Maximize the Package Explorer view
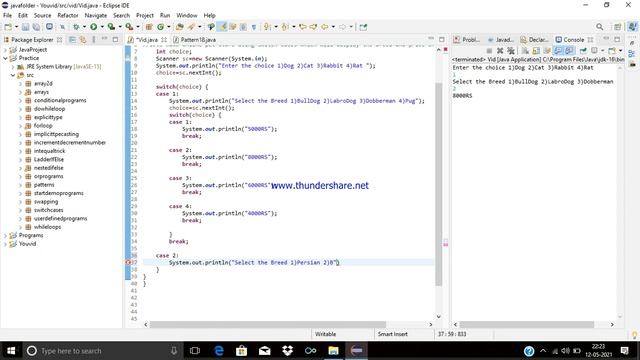Screen dimensions: 640x360 pyautogui.click(x=116, y=39)
